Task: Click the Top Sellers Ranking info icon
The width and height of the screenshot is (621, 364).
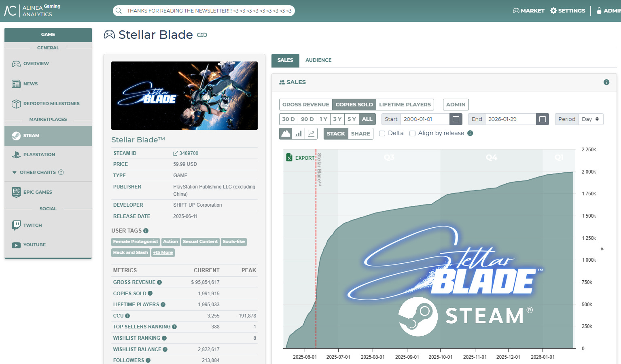Action: (x=174, y=327)
